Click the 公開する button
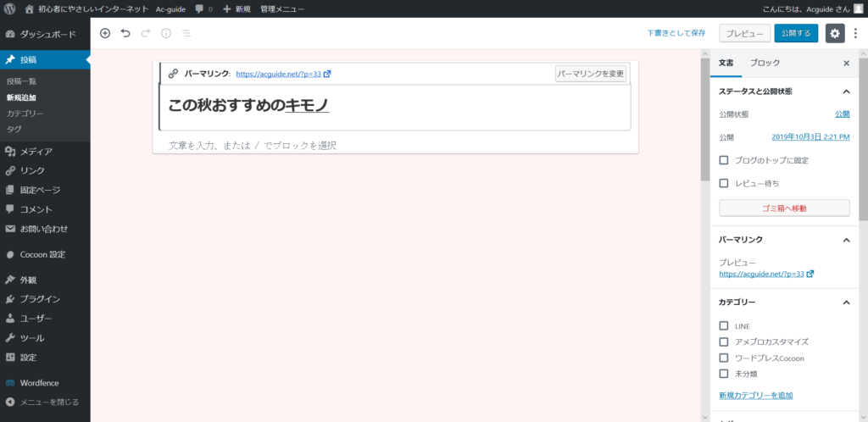 [796, 33]
